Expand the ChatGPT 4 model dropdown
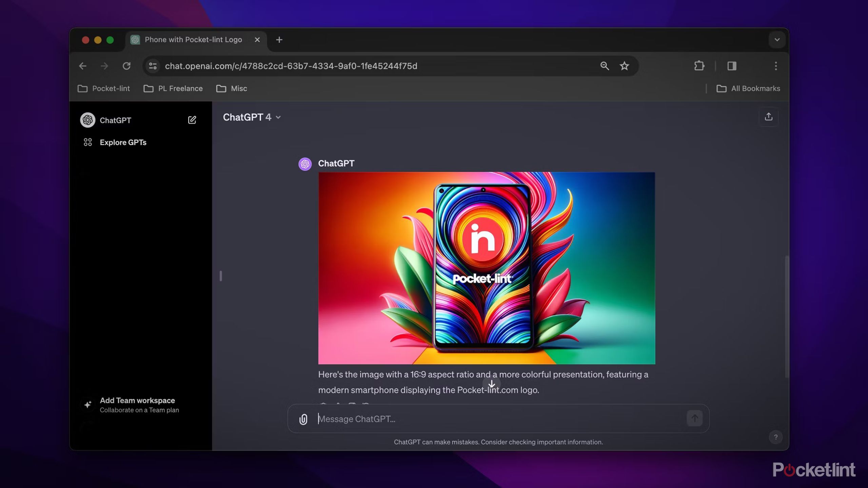This screenshot has height=488, width=868. [252, 117]
